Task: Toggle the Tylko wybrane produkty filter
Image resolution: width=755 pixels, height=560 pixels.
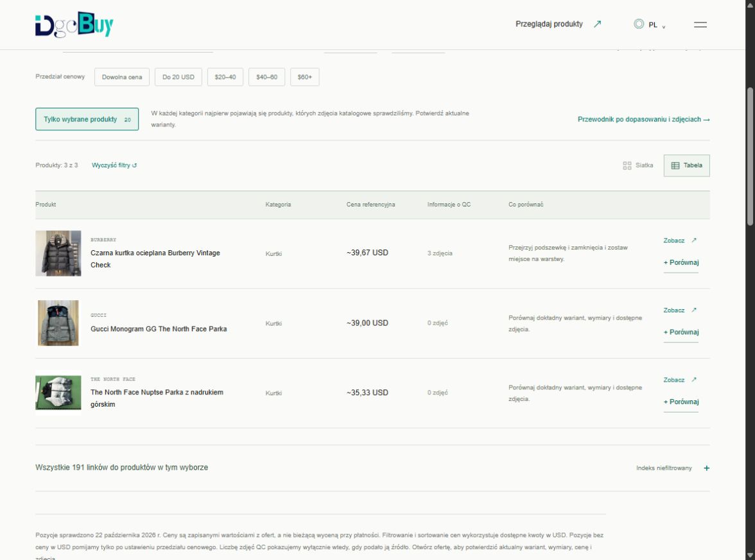Action: point(87,119)
